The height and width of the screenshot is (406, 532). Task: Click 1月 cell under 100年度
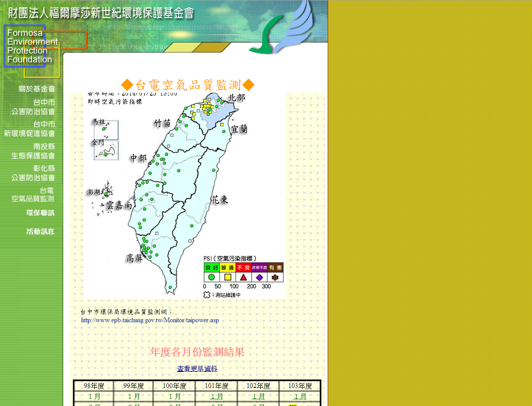pyautogui.click(x=174, y=396)
